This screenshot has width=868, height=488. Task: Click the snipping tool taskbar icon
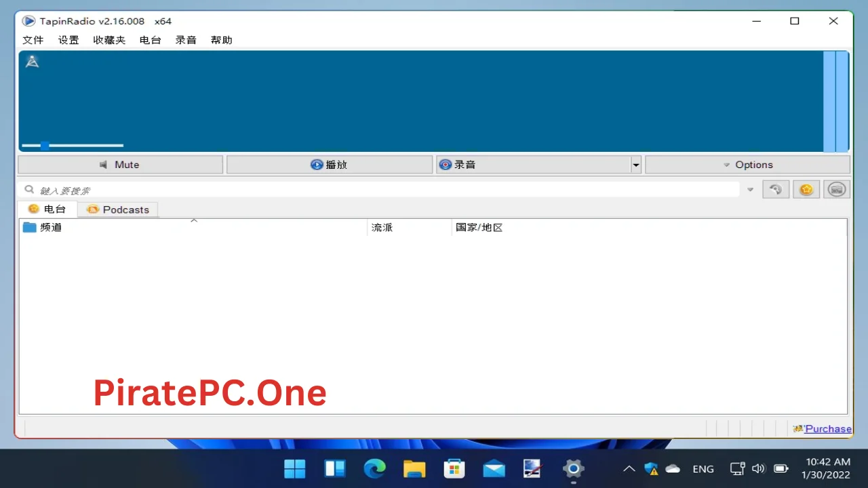[x=533, y=468]
